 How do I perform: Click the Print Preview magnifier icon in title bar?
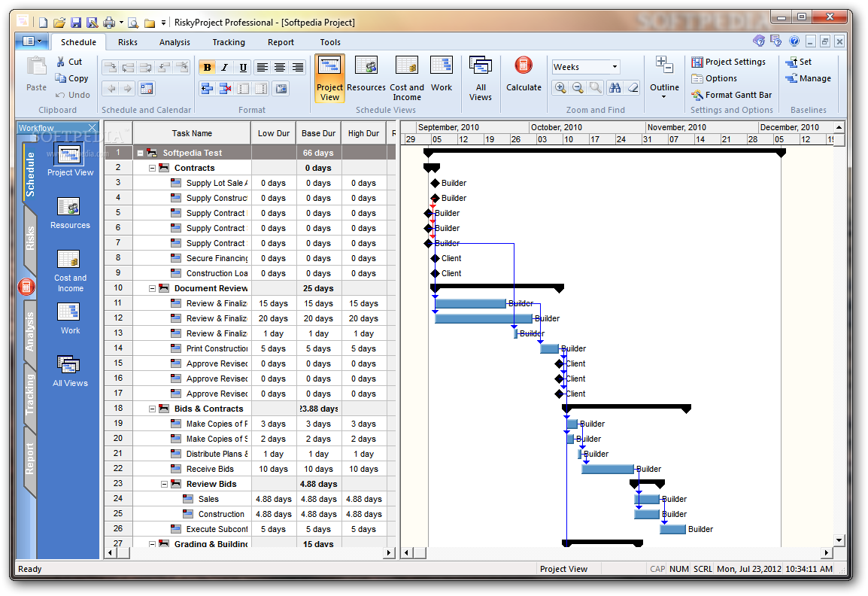click(133, 22)
